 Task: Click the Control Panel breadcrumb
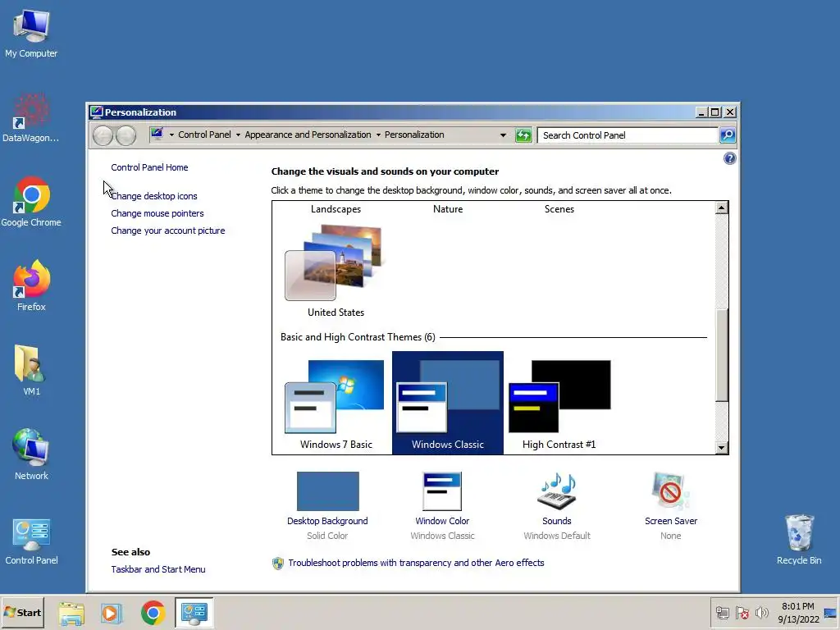[x=204, y=135]
